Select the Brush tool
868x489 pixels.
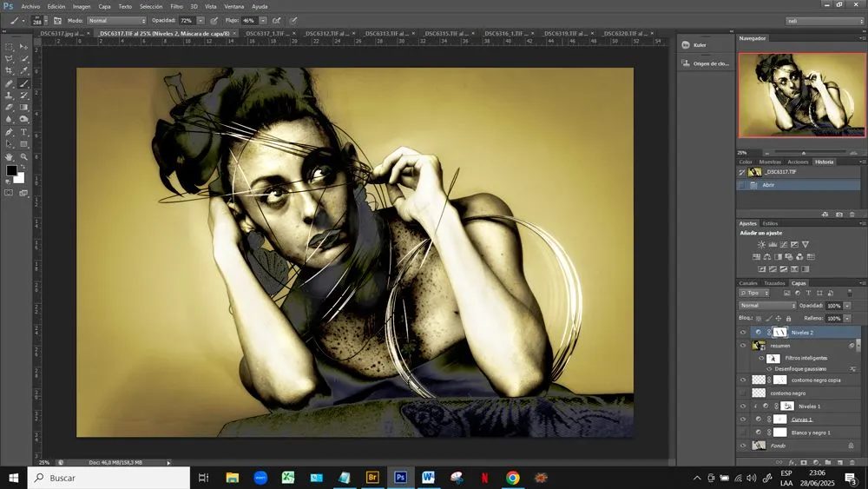(x=23, y=83)
